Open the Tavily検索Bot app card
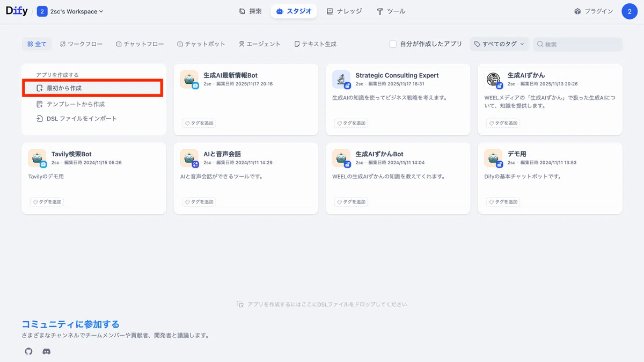The height and width of the screenshot is (362, 644). (94, 178)
